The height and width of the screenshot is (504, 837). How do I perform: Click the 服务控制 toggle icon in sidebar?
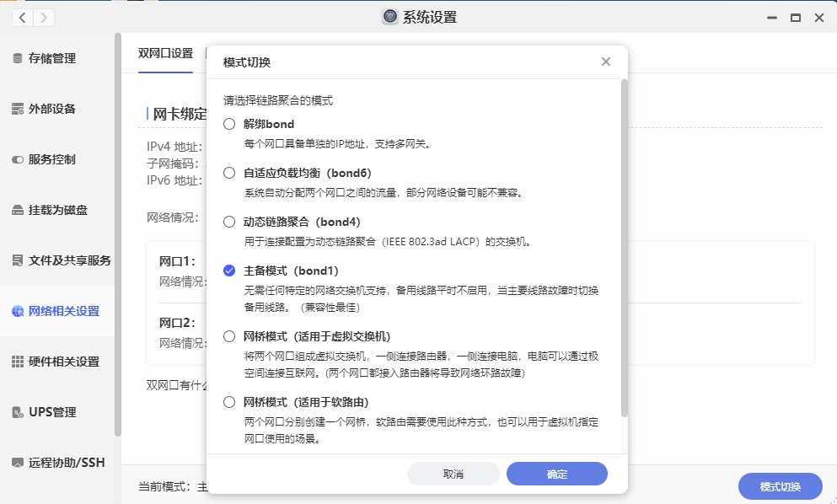click(x=18, y=159)
